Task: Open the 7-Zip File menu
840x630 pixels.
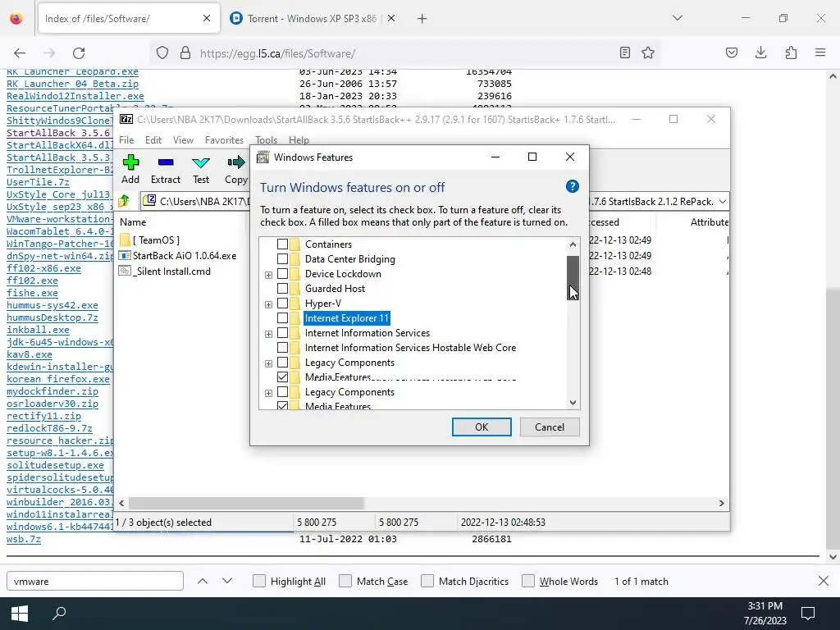Action: pyautogui.click(x=126, y=139)
